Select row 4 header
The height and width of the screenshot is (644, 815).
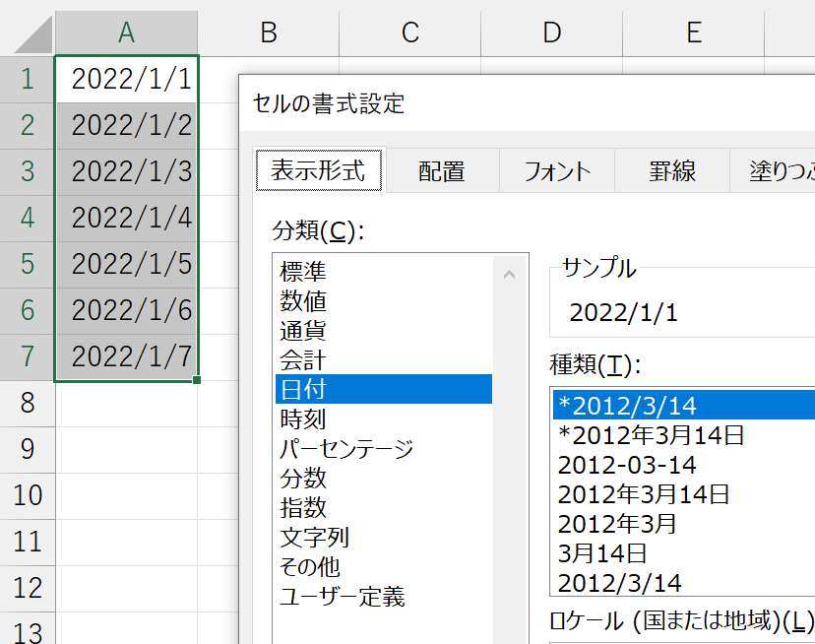point(27,219)
